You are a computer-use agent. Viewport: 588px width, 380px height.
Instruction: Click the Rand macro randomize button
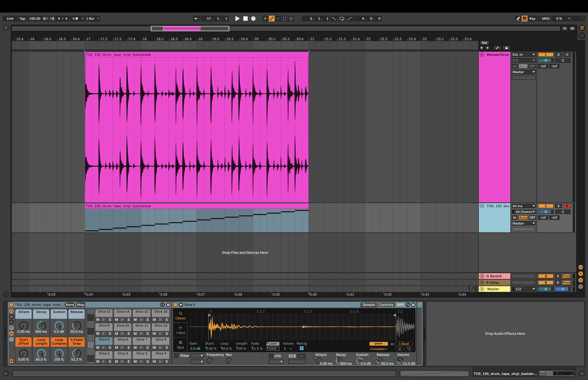click(x=70, y=304)
